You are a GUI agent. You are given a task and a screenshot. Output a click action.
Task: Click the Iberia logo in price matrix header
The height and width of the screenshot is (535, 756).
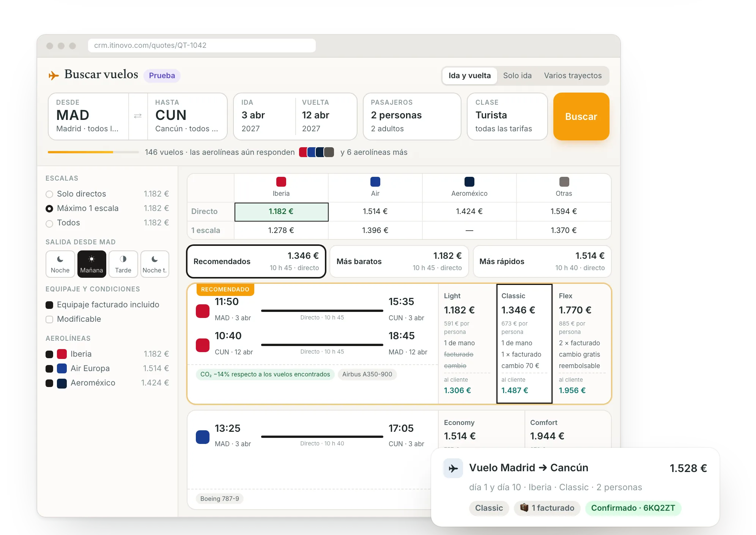click(x=281, y=182)
